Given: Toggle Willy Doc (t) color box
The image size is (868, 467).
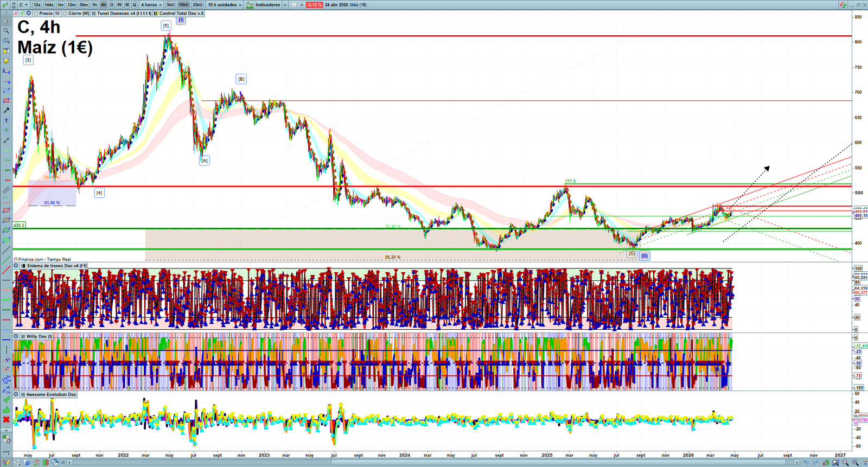Looking at the screenshot, I should (x=23, y=336).
